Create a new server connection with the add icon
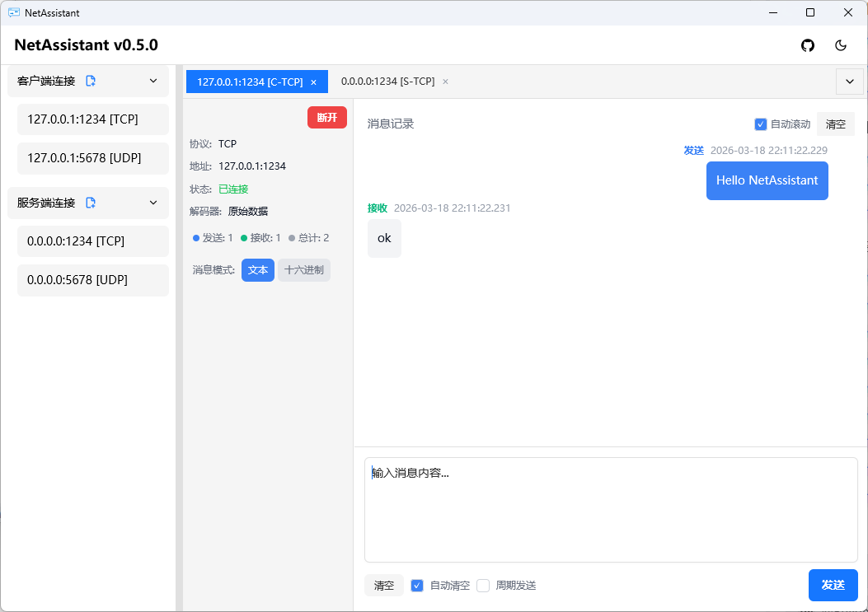Image resolution: width=868 pixels, height=612 pixels. 91,203
